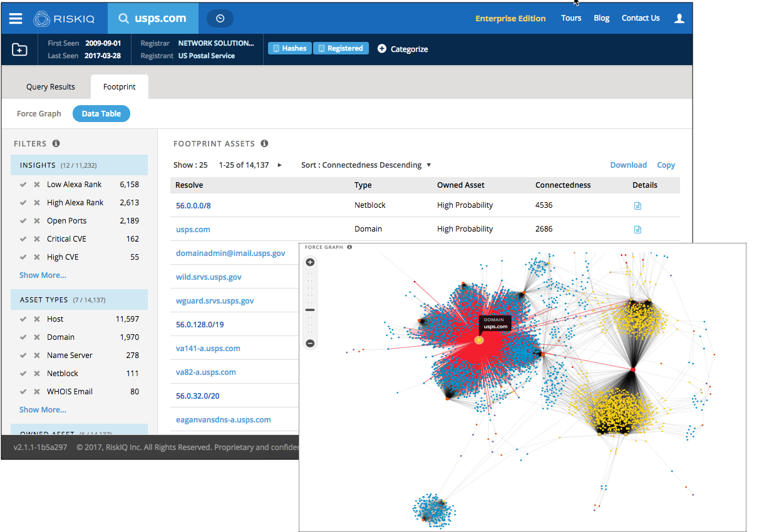The height and width of the screenshot is (532, 759).
Task: Click the history clock icon
Action: [x=220, y=19]
